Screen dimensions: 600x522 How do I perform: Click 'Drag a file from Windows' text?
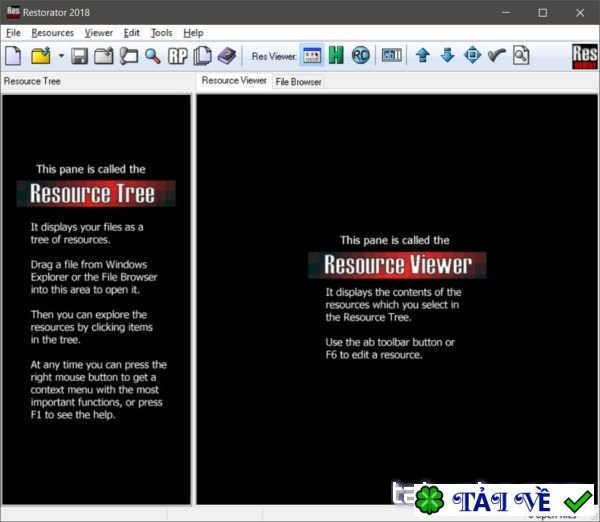tap(89, 264)
